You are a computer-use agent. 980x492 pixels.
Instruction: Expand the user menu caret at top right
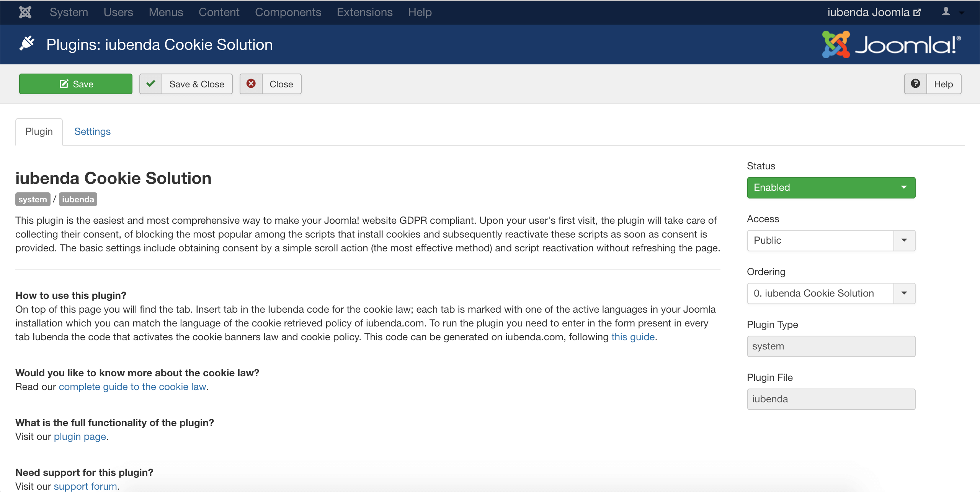click(x=961, y=13)
